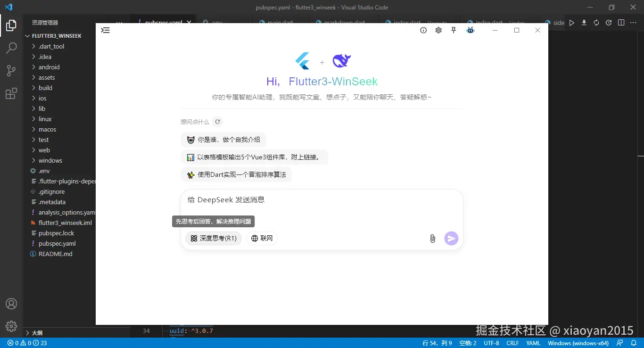Toggle the WinSeek sidebar menu icon
Viewport: 644px width, 348px height.
coord(105,30)
